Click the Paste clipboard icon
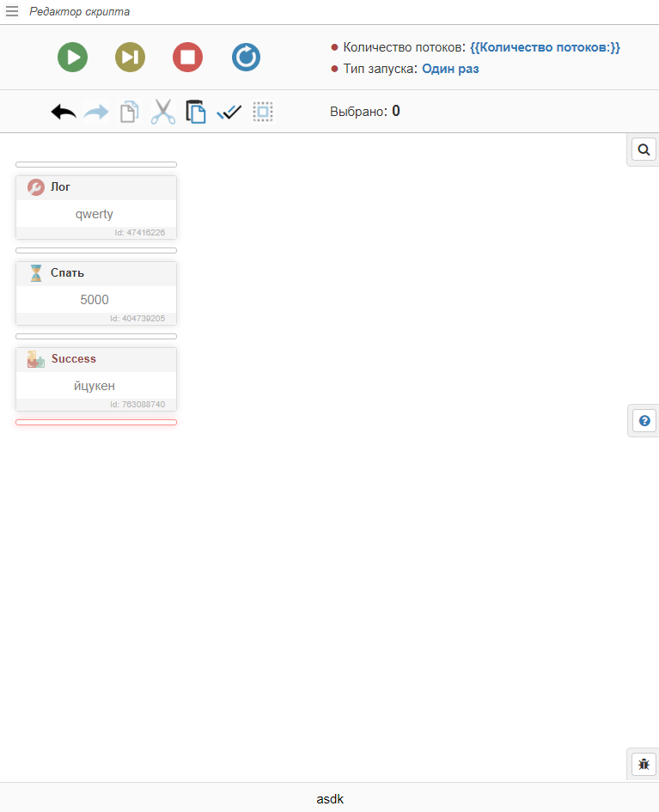The width and height of the screenshot is (659, 812). point(196,112)
